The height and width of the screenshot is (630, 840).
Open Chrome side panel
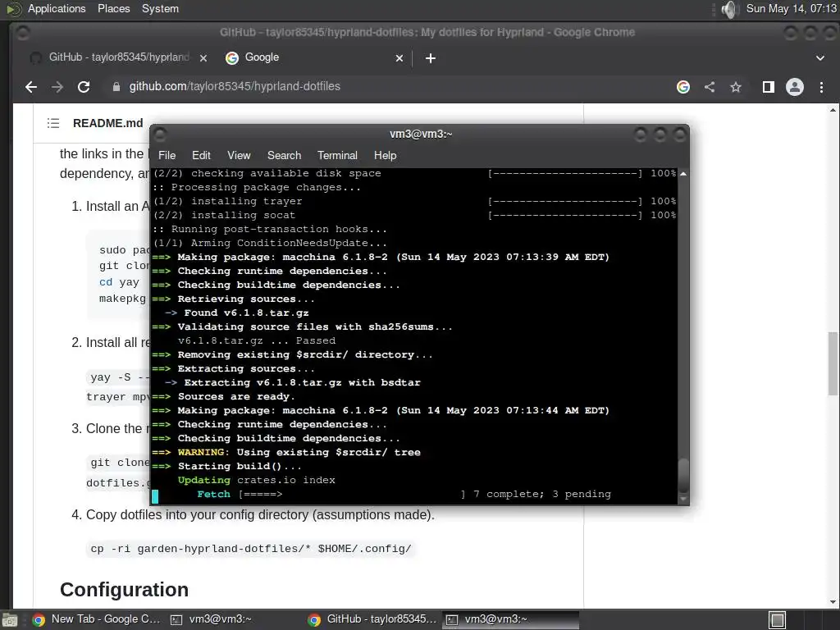(768, 87)
